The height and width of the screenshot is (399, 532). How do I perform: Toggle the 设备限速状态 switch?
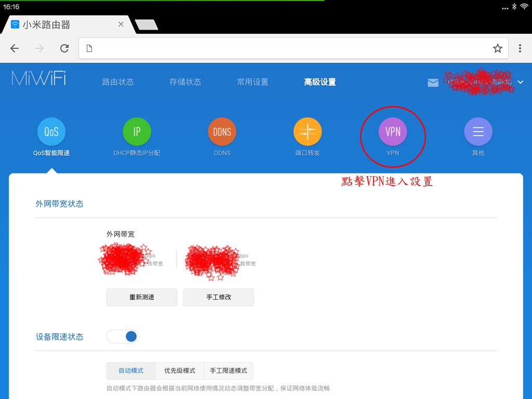[x=122, y=337]
